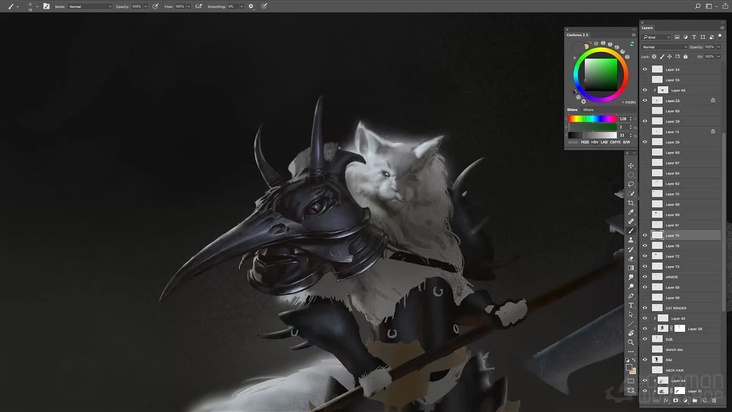The height and width of the screenshot is (412, 732).
Task: Open the Layers panel Fill dropdown
Action: (718, 56)
